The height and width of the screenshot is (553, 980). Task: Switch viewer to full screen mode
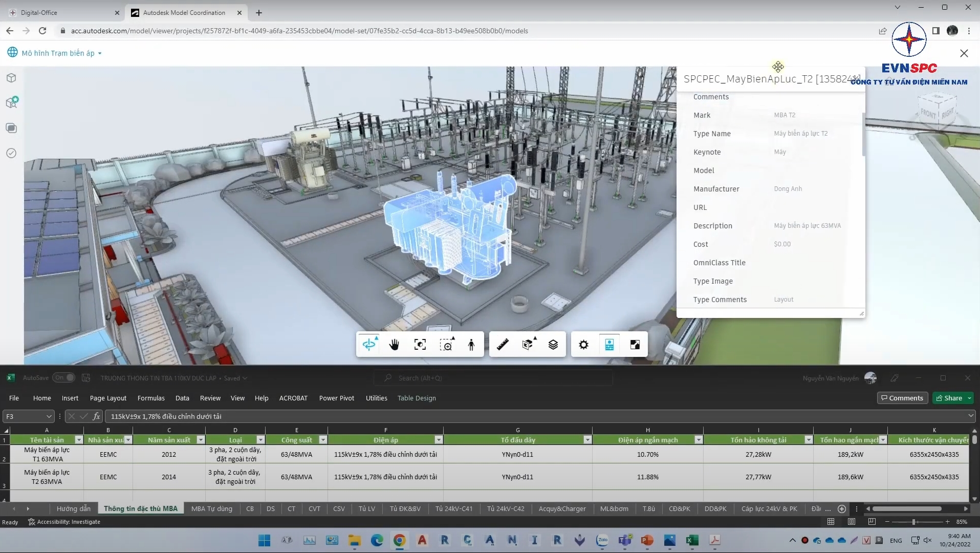pos(635,345)
